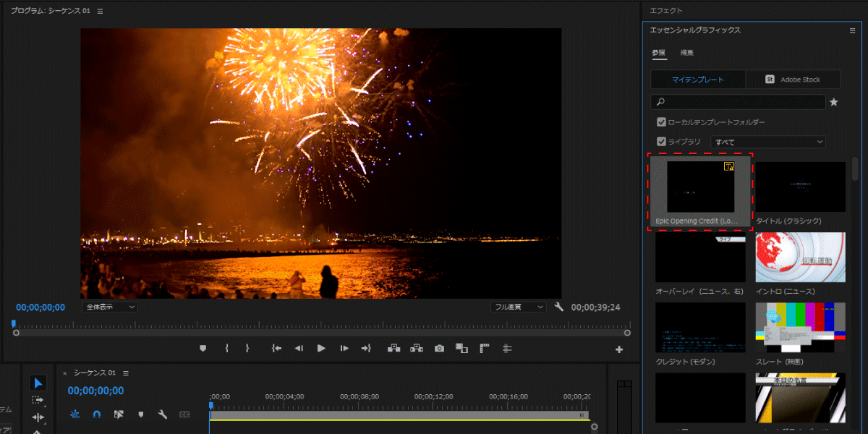
Task: Toggle snap in the timeline
Action: coord(97,414)
